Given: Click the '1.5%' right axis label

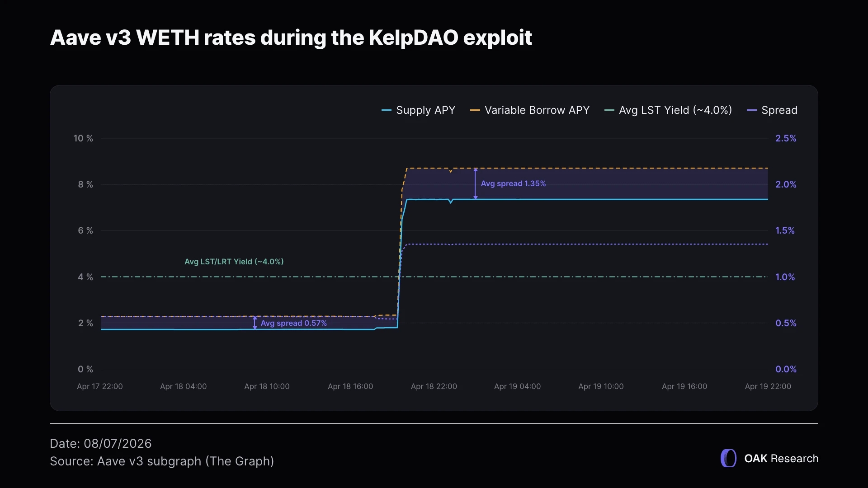Looking at the screenshot, I should pos(785,230).
